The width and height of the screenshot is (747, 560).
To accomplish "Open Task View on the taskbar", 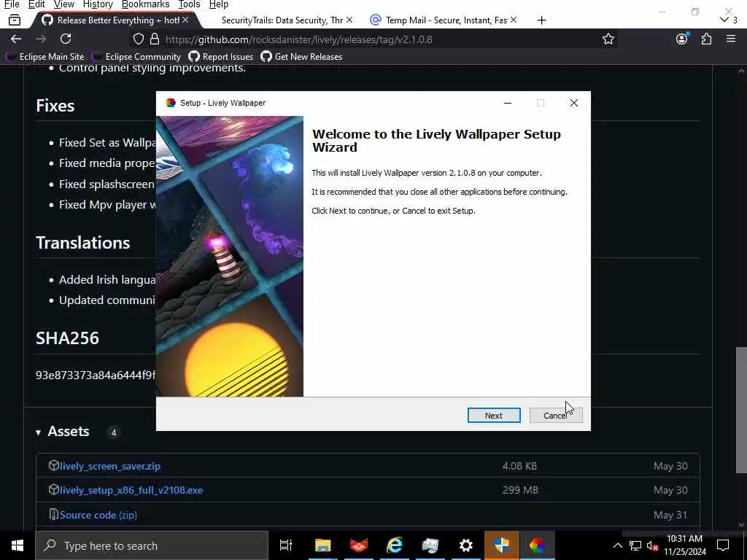I will pos(286,545).
